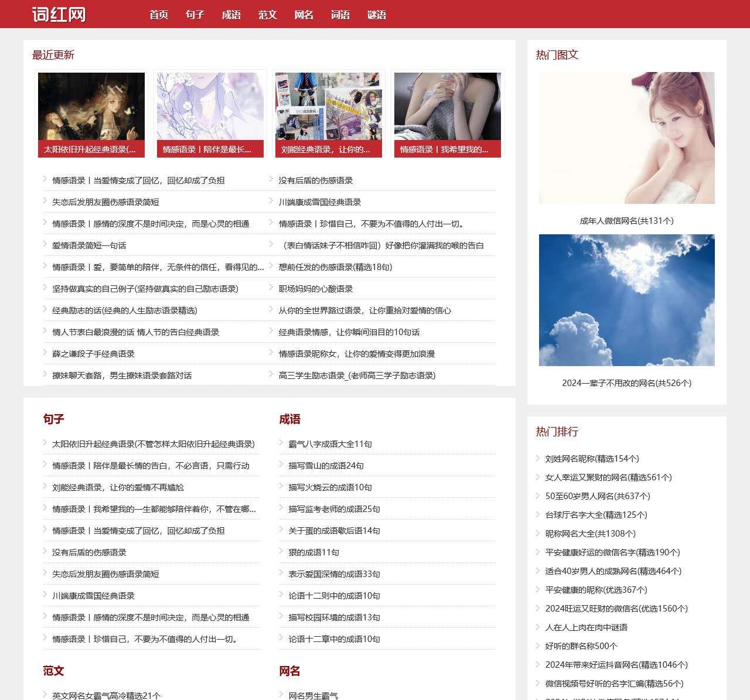The width and height of the screenshot is (750, 700).
Task: Click 职场妈妈的心酸语录
Action: 316,289
